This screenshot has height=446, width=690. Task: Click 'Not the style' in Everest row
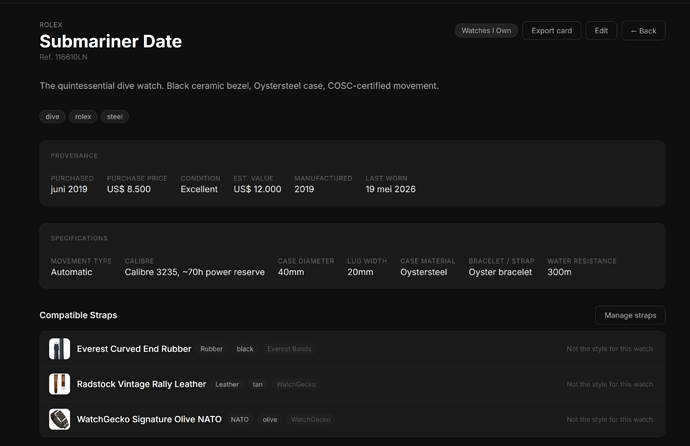click(609, 349)
